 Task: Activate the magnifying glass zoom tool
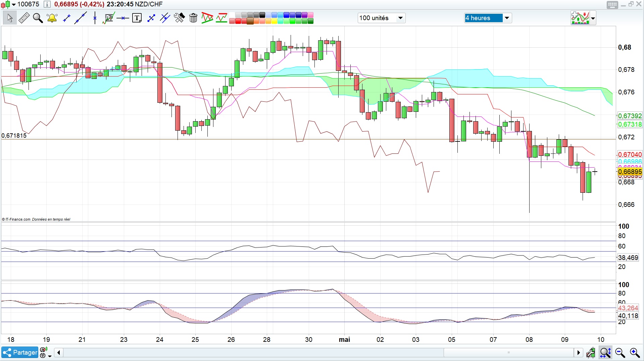pos(38,18)
